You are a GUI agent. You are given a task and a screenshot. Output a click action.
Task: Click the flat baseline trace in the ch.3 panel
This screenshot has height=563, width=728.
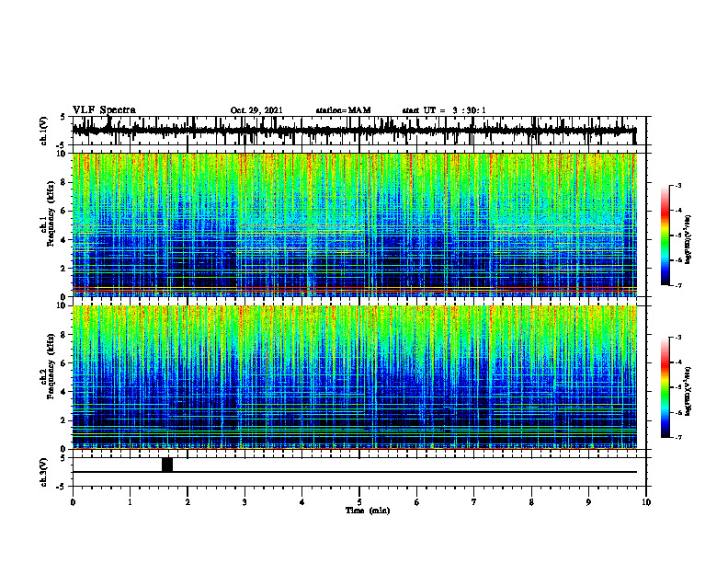354,472
